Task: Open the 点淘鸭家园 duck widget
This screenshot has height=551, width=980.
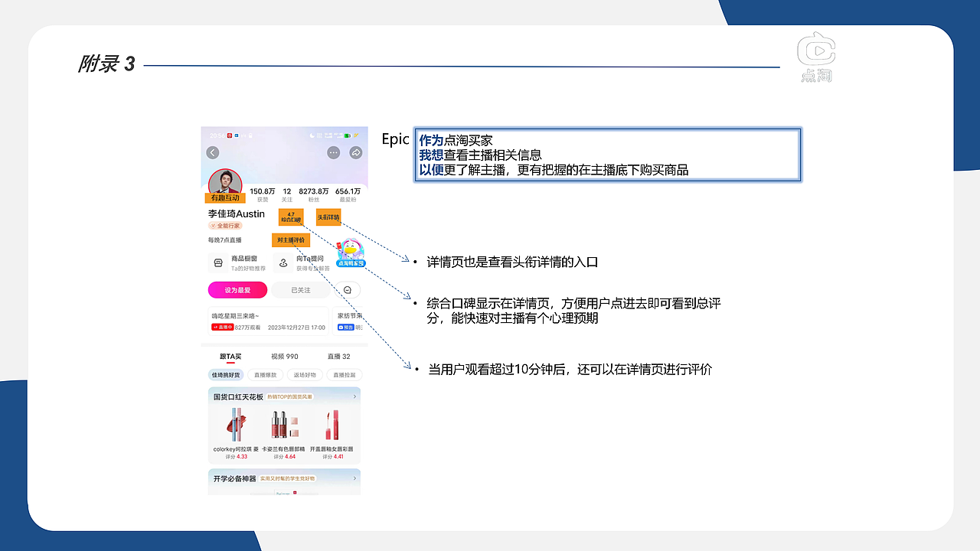Action: click(x=351, y=253)
